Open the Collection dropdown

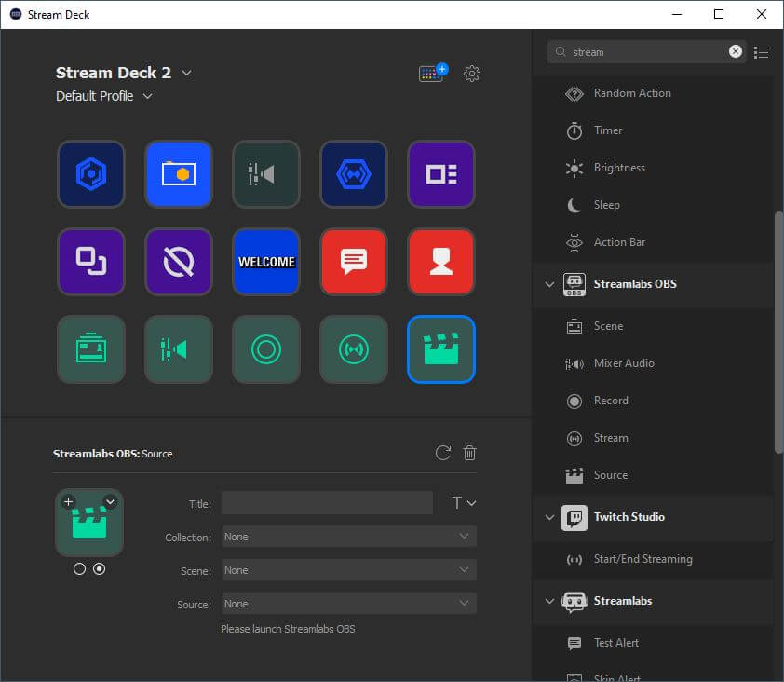coord(349,537)
